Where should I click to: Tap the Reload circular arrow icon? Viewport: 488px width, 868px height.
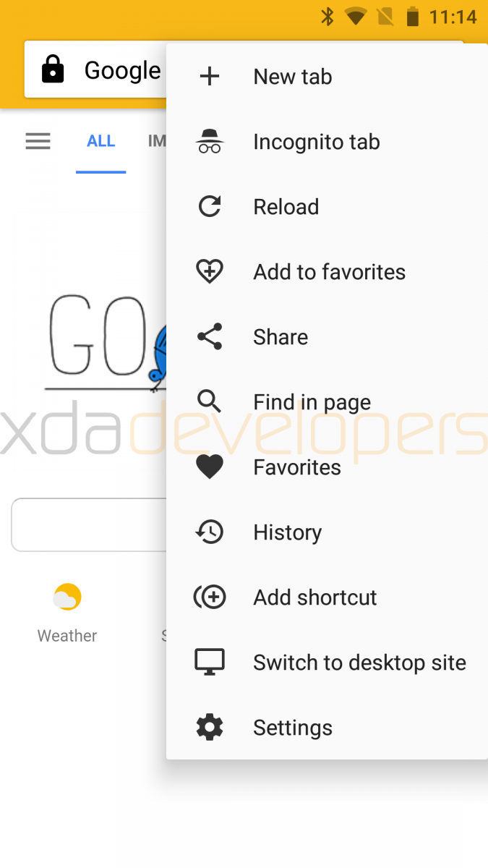210,207
